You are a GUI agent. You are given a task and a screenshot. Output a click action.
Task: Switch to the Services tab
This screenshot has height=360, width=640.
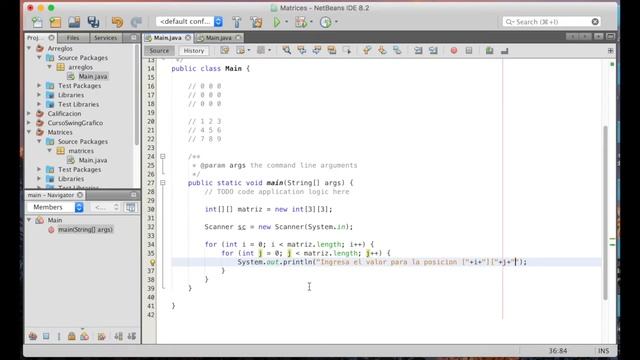click(x=105, y=38)
